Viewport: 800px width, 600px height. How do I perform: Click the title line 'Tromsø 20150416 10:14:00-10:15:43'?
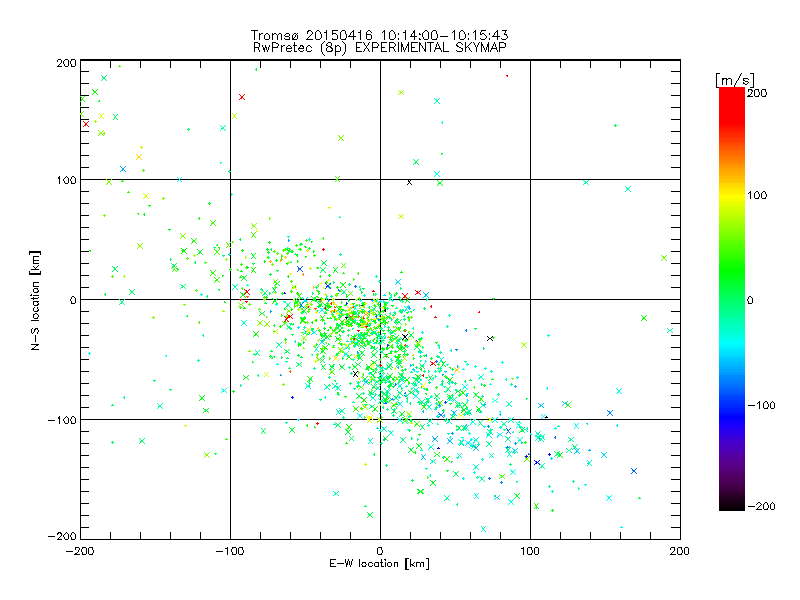pos(380,35)
